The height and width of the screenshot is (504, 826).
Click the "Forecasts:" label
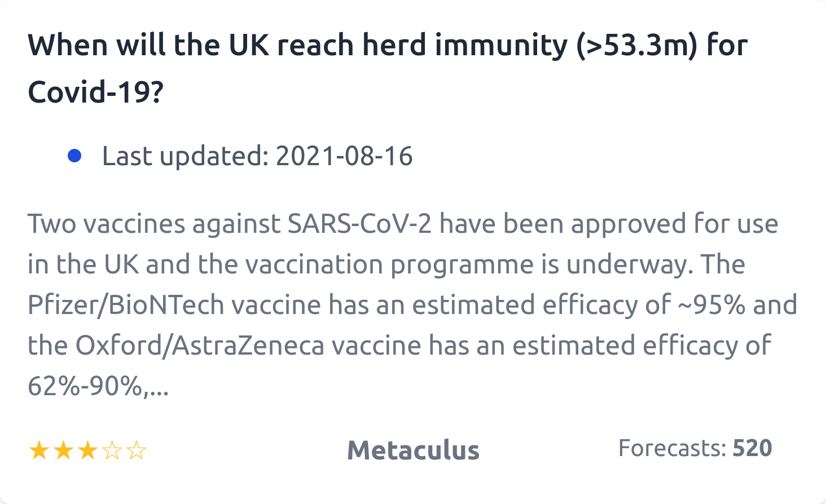(x=672, y=449)
